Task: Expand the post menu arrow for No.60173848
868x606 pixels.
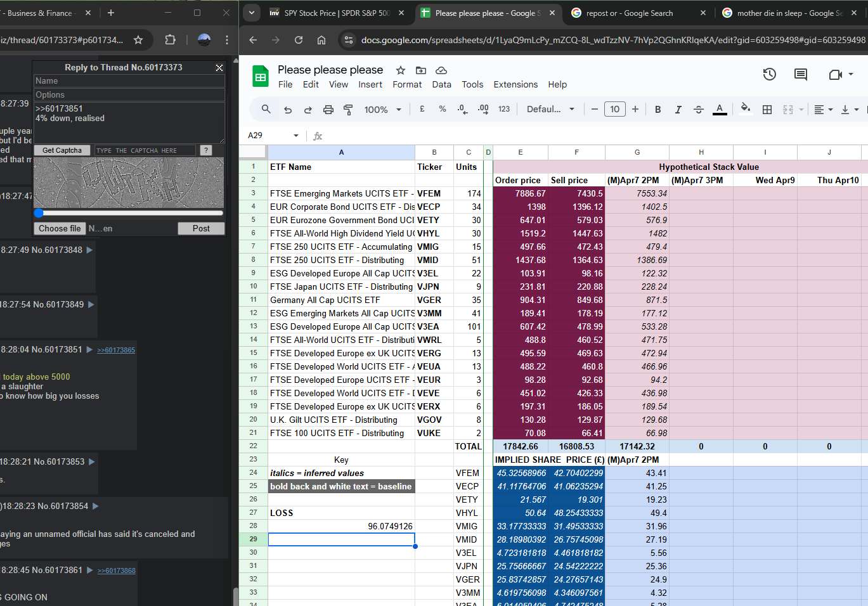Action: [x=89, y=250]
